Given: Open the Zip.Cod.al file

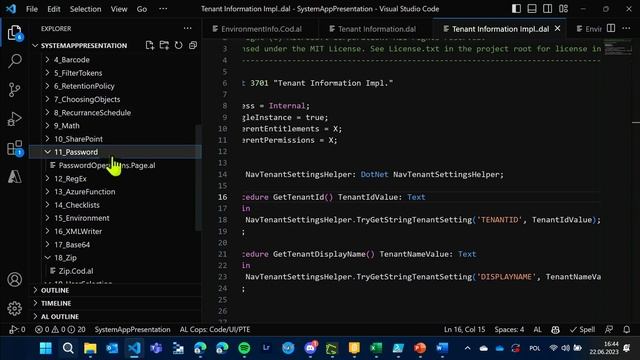Looking at the screenshot, I should 76,271.
